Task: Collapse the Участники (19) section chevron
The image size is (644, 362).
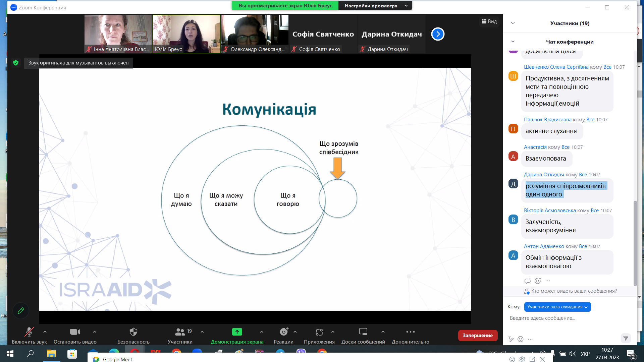Action: click(513, 23)
